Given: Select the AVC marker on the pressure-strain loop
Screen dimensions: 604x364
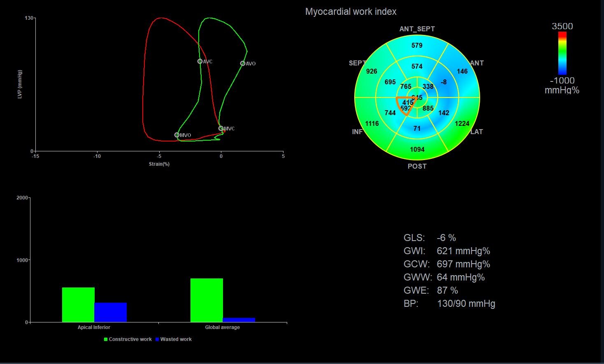Looking at the screenshot, I should (x=200, y=61).
